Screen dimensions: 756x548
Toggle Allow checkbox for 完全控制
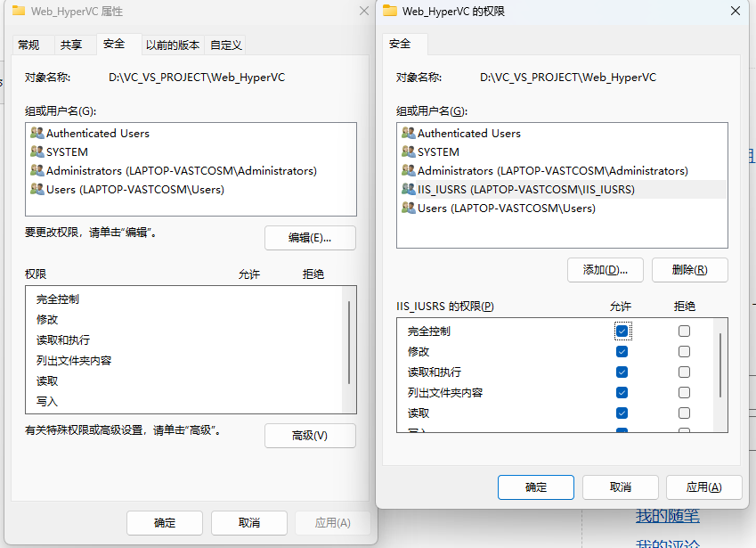pos(622,331)
